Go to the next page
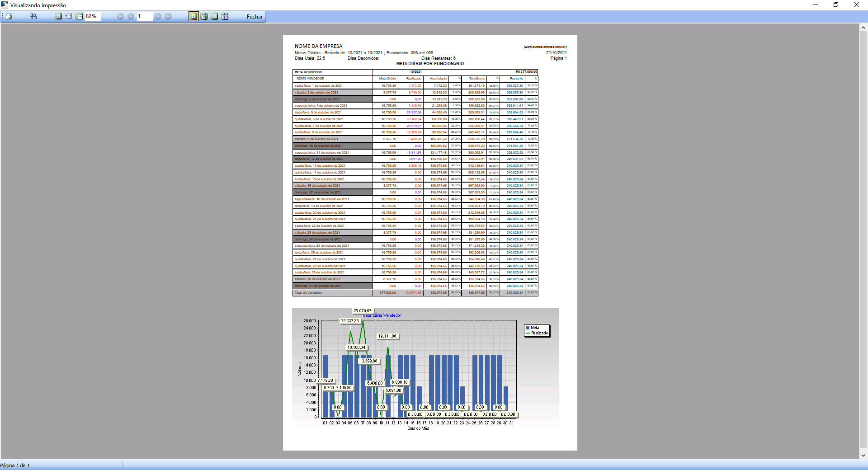This screenshot has width=868, height=470. [158, 16]
